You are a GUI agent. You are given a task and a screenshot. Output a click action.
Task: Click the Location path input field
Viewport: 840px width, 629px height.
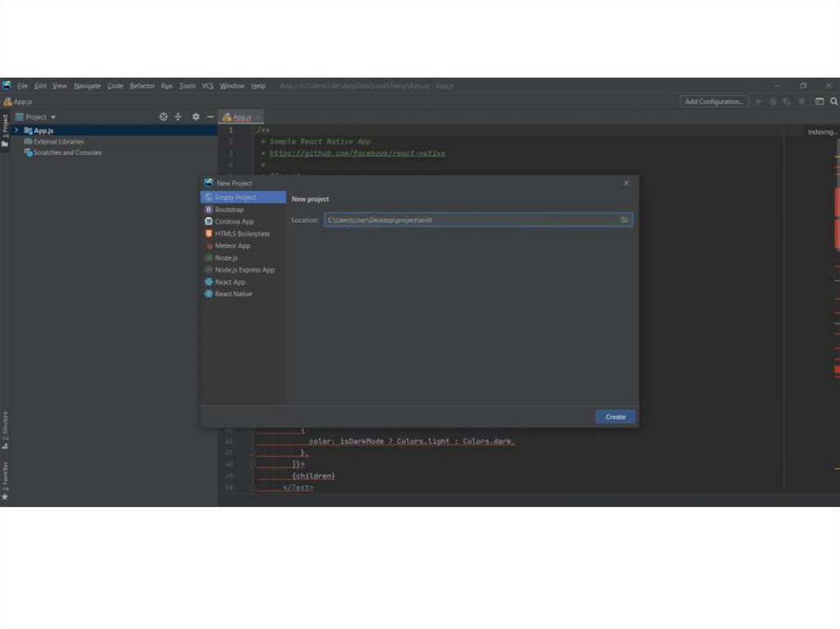click(470, 220)
